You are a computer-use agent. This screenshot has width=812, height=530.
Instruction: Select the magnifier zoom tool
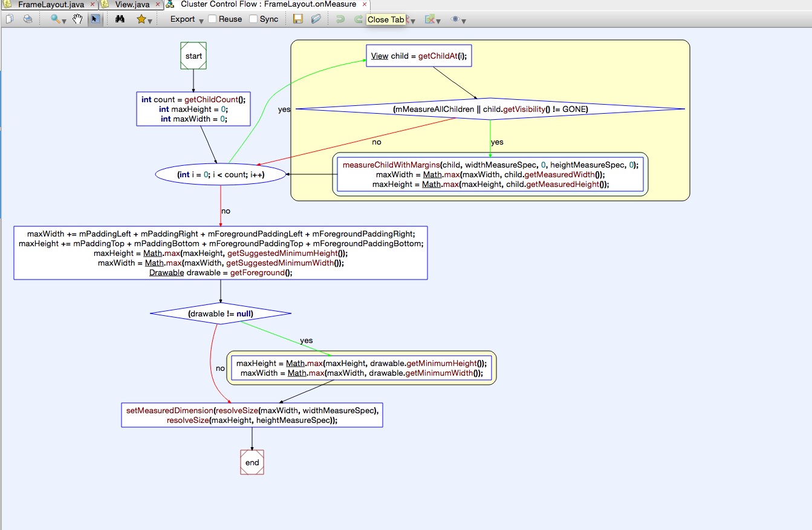[x=55, y=19]
